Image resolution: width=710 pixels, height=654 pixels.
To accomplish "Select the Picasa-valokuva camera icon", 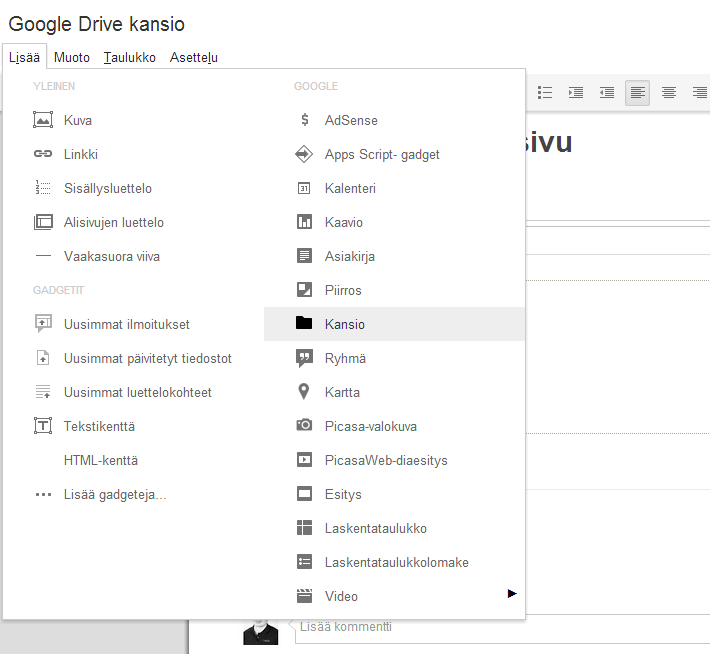I will pyautogui.click(x=305, y=426).
